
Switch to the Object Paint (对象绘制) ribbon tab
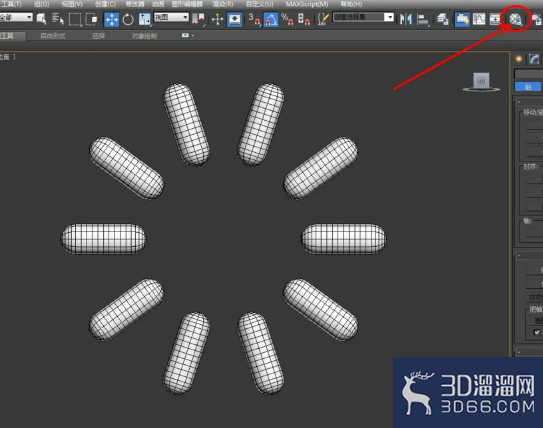pos(144,36)
